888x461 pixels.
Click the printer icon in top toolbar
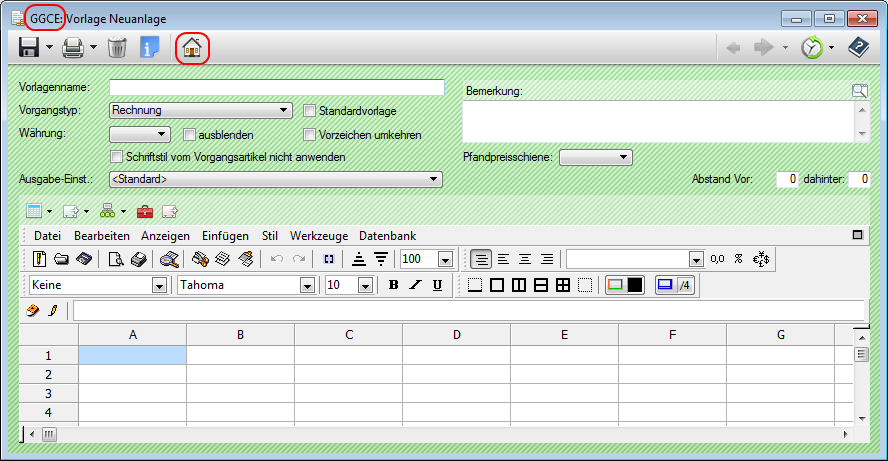click(73, 47)
